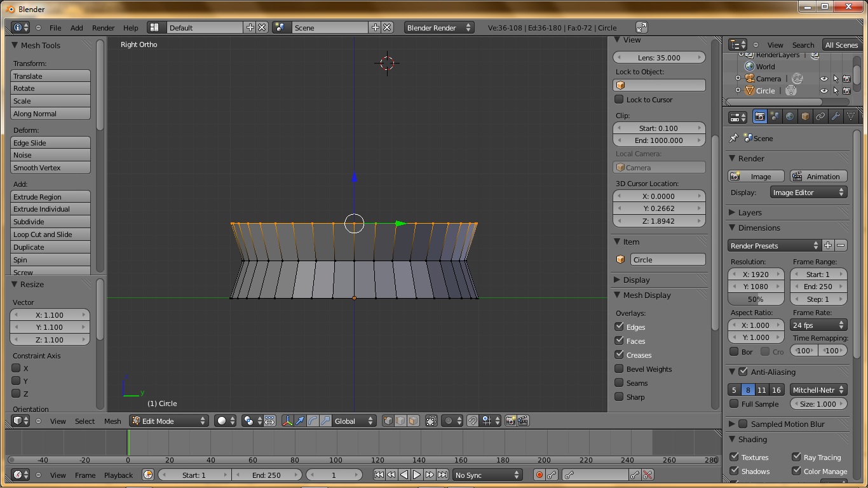Toggle fullscreen view icon in info header

(642, 27)
